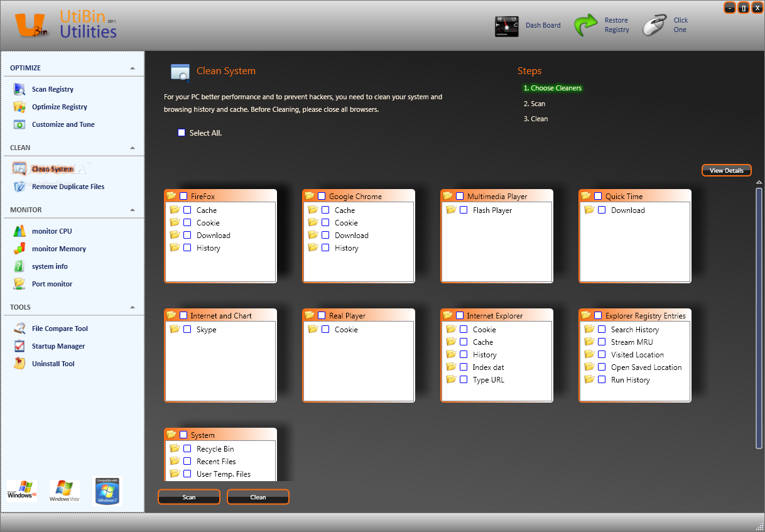This screenshot has height=532, width=765.
Task: Open Scan Registry from sidebar
Action: pos(53,89)
